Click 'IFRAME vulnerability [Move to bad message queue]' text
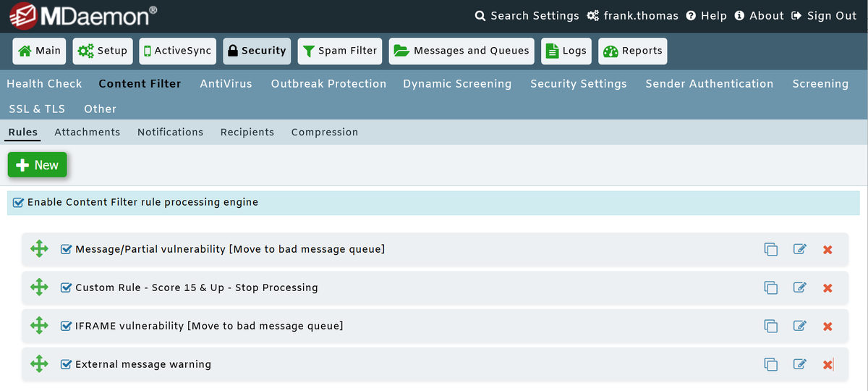The width and height of the screenshot is (868, 391). [209, 326]
